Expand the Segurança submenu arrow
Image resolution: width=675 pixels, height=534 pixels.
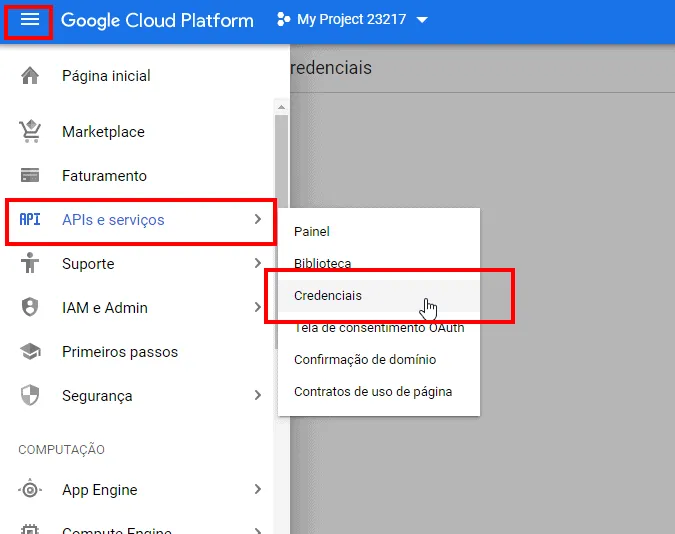tap(257, 396)
